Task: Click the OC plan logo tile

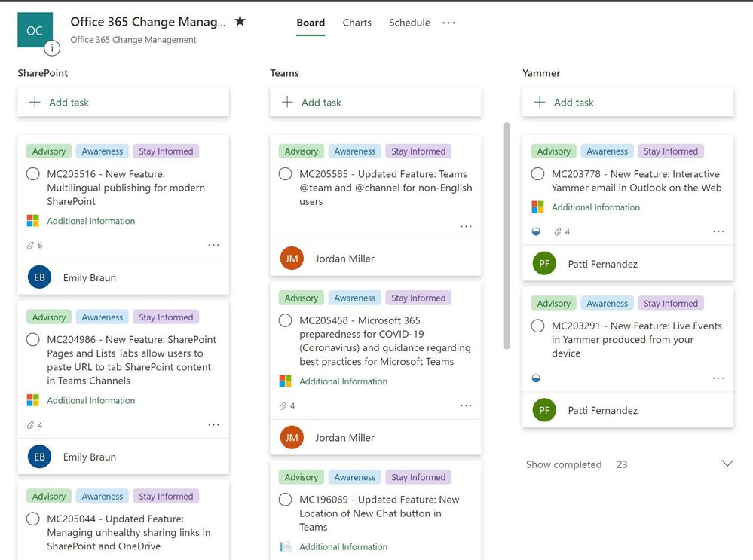Action: click(35, 30)
